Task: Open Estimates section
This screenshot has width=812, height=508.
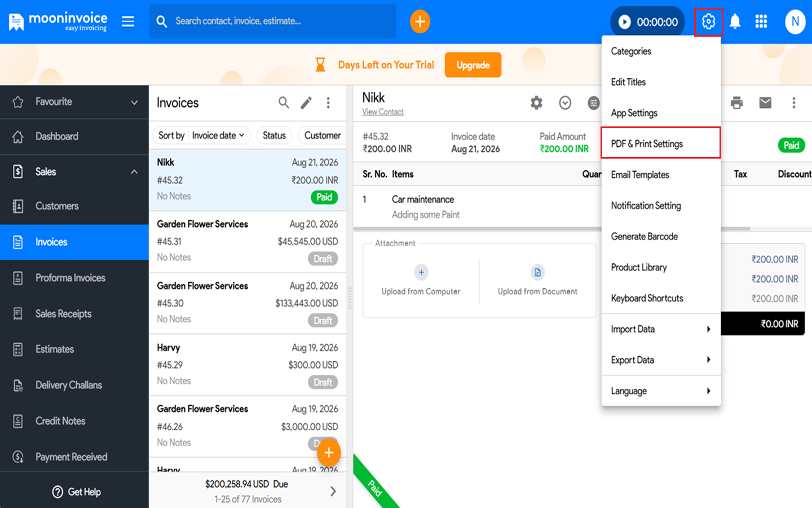Action: click(74, 349)
